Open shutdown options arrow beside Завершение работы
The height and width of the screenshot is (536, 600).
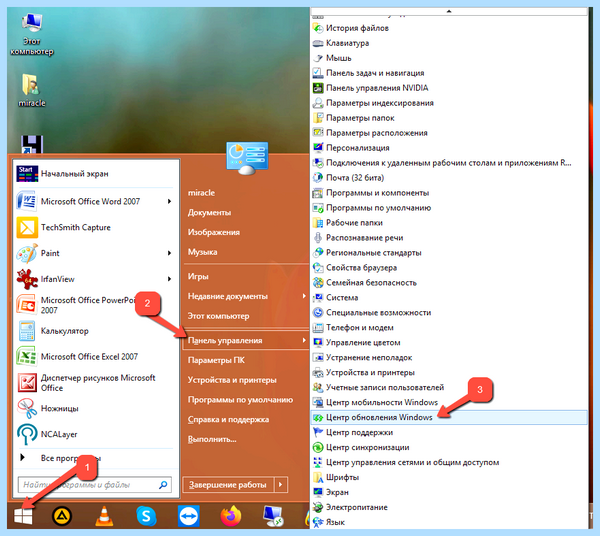pos(280,485)
